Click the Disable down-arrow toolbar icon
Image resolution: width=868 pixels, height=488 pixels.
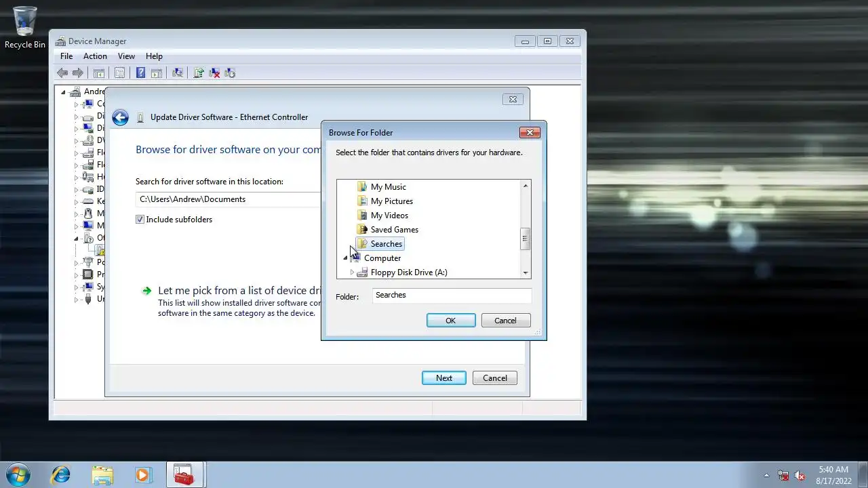(x=230, y=73)
